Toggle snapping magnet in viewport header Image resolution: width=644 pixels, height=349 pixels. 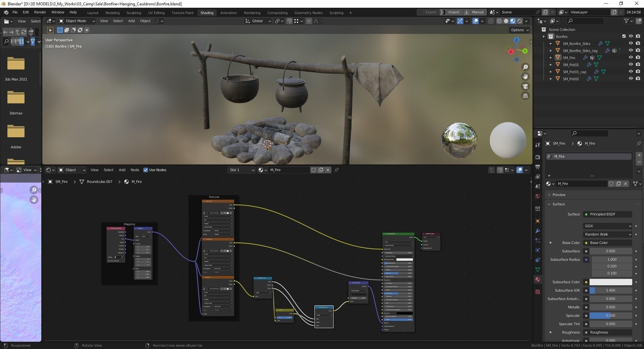pos(289,21)
